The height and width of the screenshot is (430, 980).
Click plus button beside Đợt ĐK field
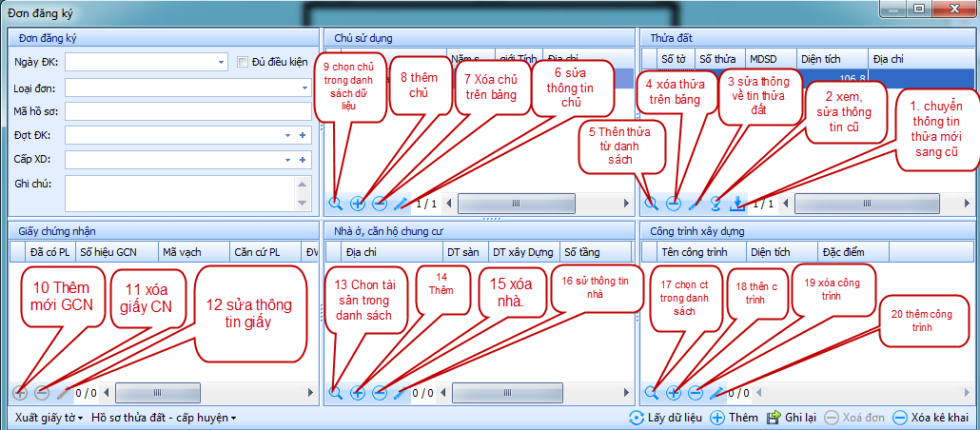(303, 135)
